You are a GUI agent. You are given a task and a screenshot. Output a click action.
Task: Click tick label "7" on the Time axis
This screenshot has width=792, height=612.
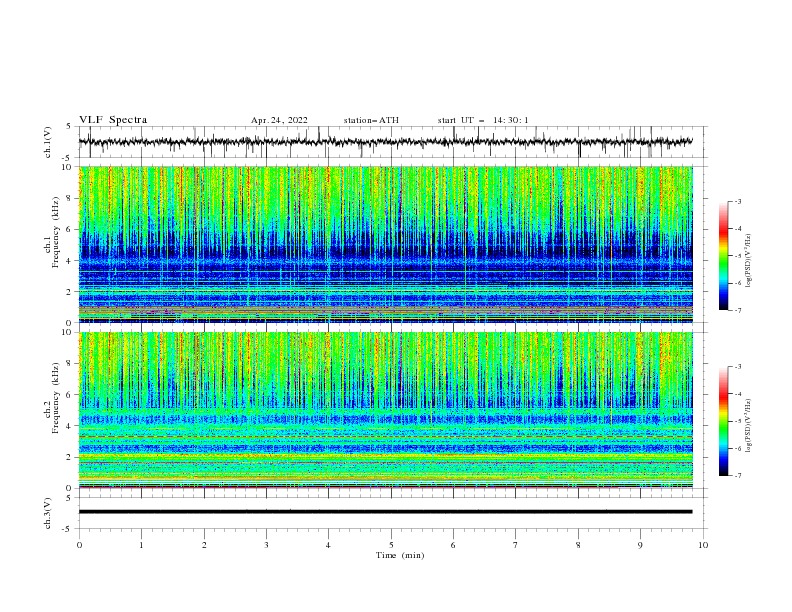[x=516, y=545]
